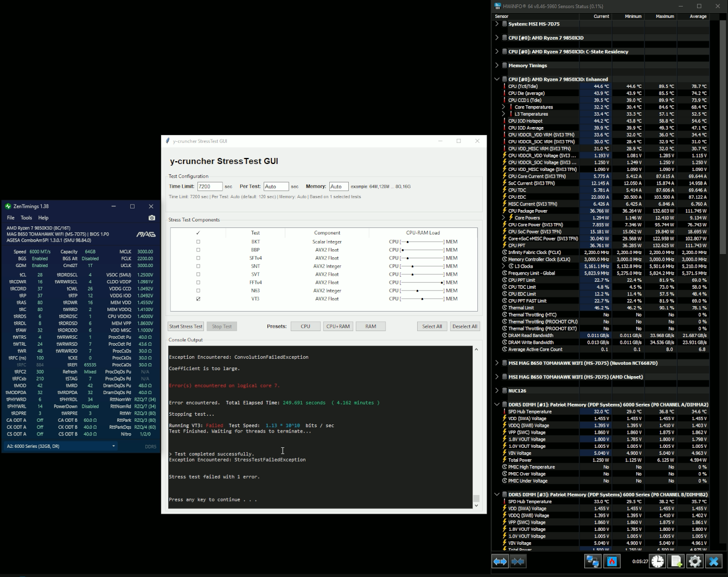Open the File menu in ZenTimings

click(x=10, y=218)
